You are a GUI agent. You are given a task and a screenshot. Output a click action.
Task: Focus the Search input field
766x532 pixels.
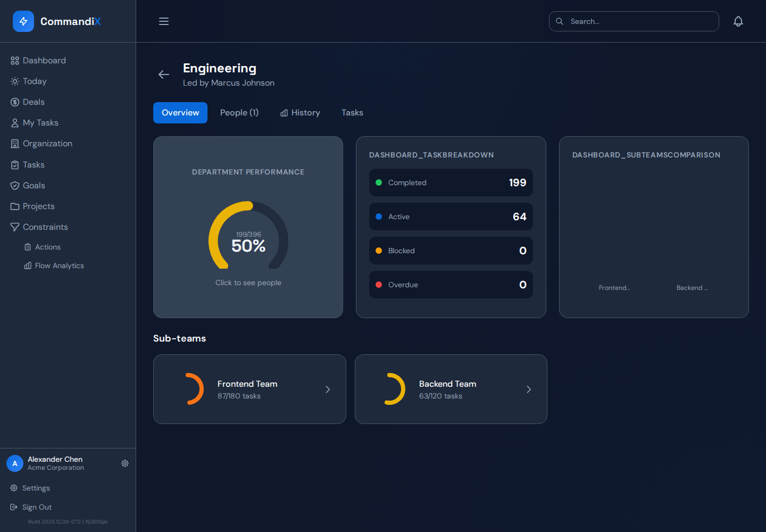634,21
